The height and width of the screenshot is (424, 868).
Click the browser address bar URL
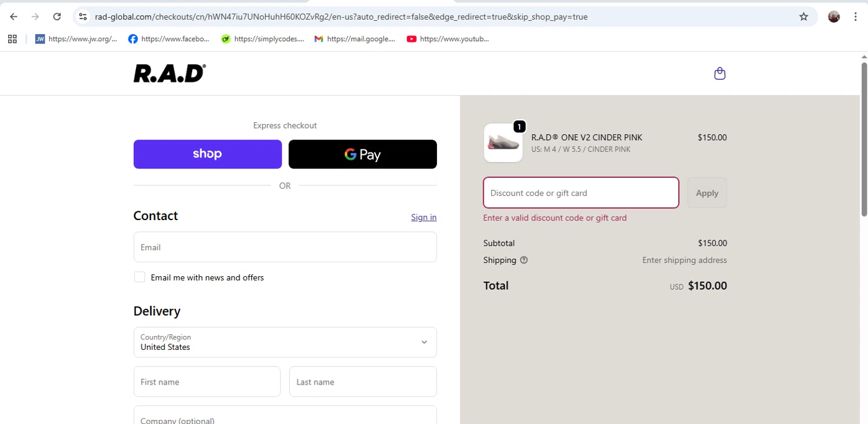[x=341, y=17]
